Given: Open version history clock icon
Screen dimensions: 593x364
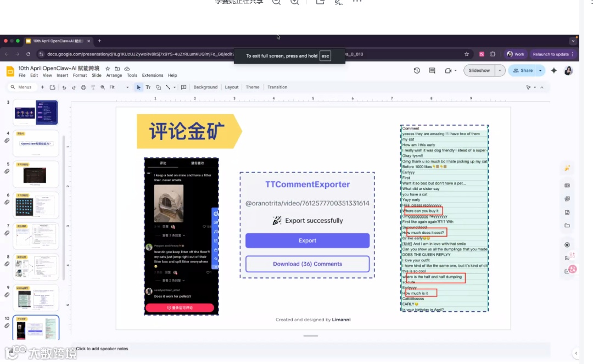Looking at the screenshot, I should click(x=417, y=70).
